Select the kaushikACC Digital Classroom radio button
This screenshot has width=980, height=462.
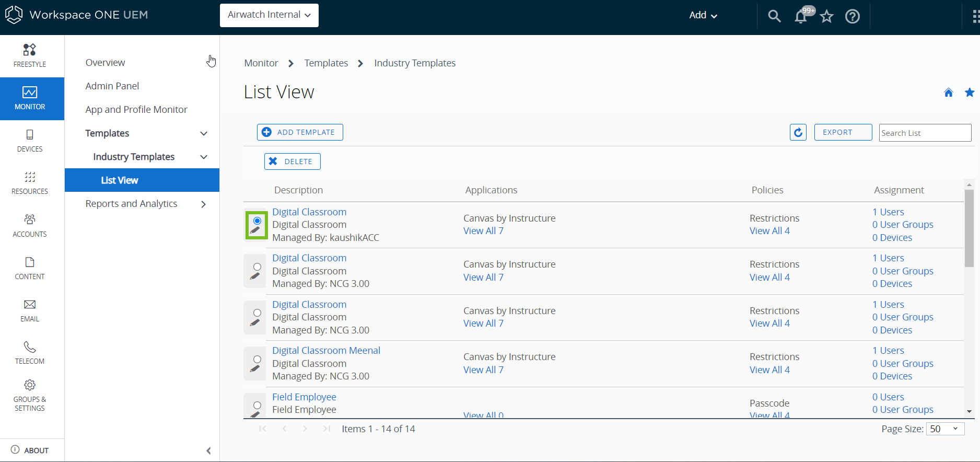pyautogui.click(x=257, y=221)
